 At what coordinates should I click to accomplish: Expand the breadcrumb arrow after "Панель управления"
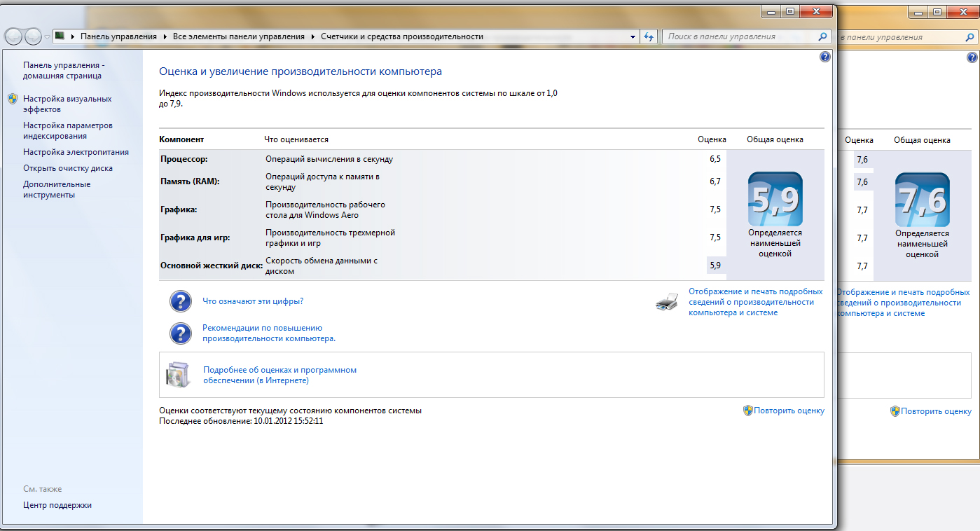(165, 36)
